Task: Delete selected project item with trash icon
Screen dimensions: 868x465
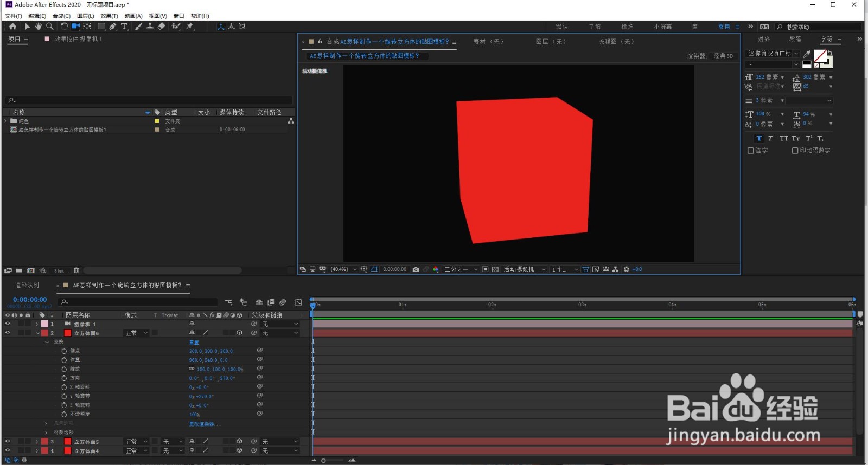Action: 76,270
